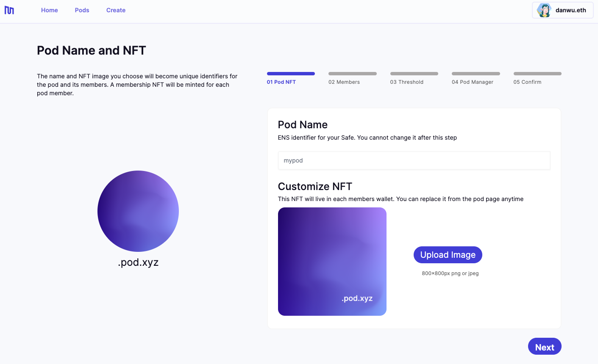Open the danwu.eth account button

(562, 10)
